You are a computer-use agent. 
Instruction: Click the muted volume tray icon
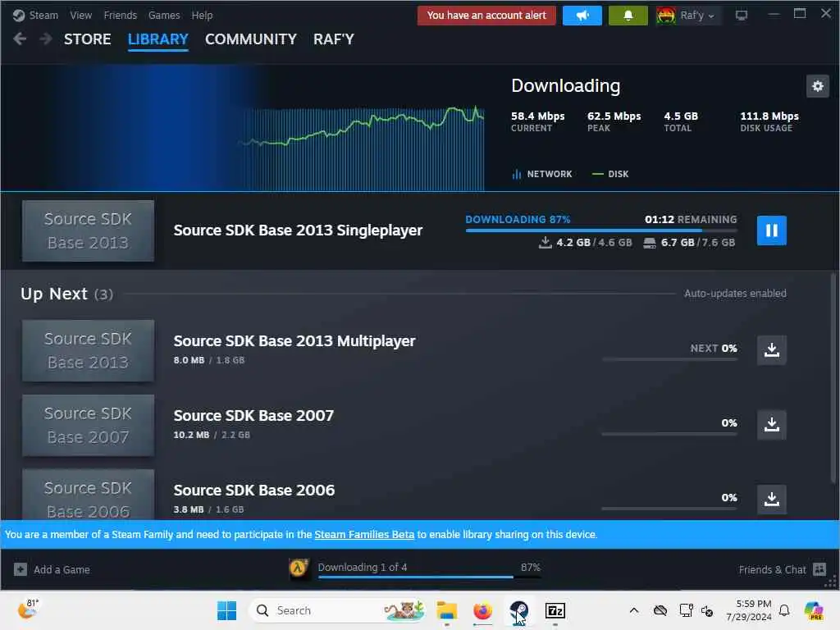[x=707, y=610]
